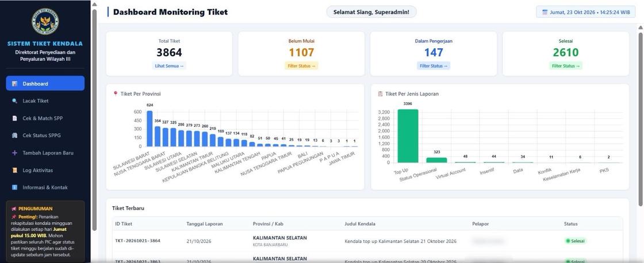Click the Status Operasional bar labeled 323

click(x=436, y=160)
